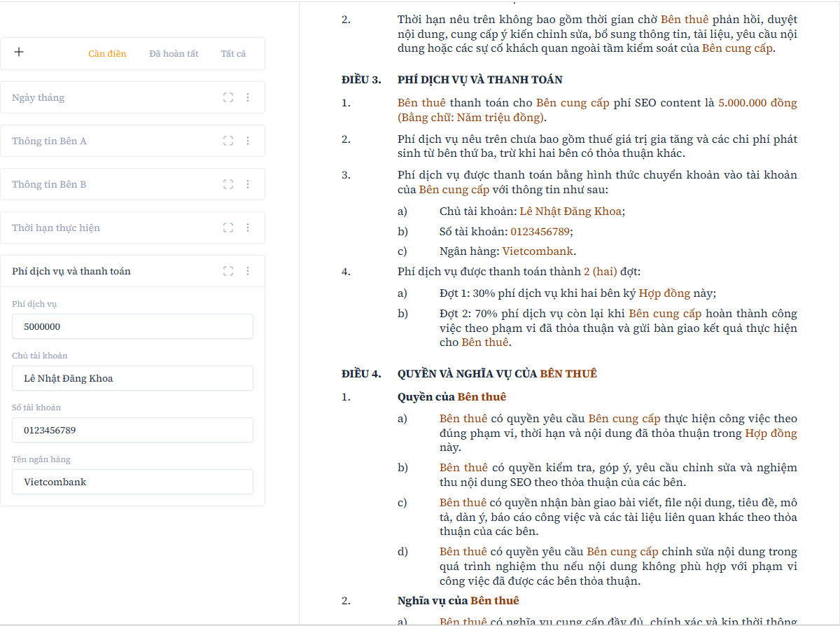Click the ĐIỀU 3. label

pos(361,79)
